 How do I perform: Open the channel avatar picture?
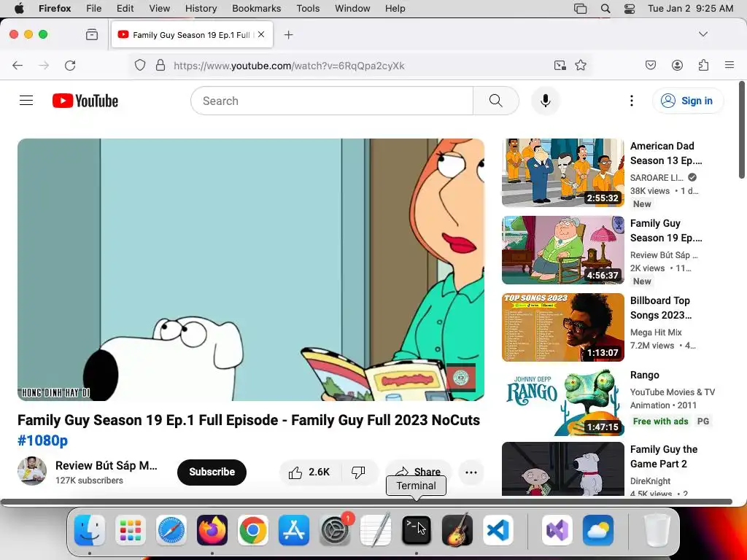point(32,471)
